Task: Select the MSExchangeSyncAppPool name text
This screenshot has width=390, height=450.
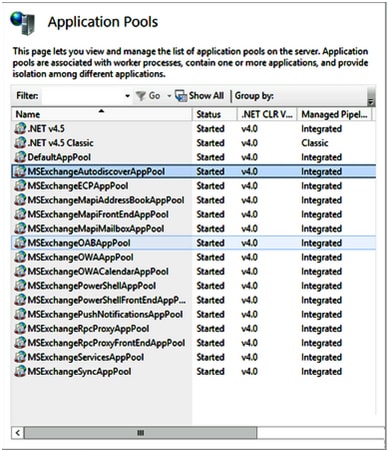Action: pyautogui.click(x=79, y=371)
